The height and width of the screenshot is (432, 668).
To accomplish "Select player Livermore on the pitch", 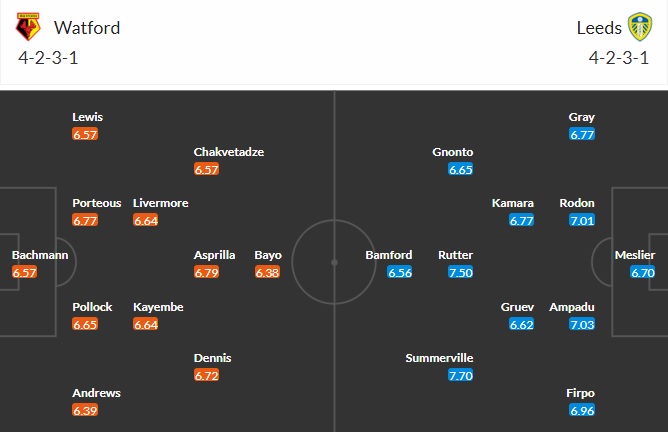I will pos(160,203).
